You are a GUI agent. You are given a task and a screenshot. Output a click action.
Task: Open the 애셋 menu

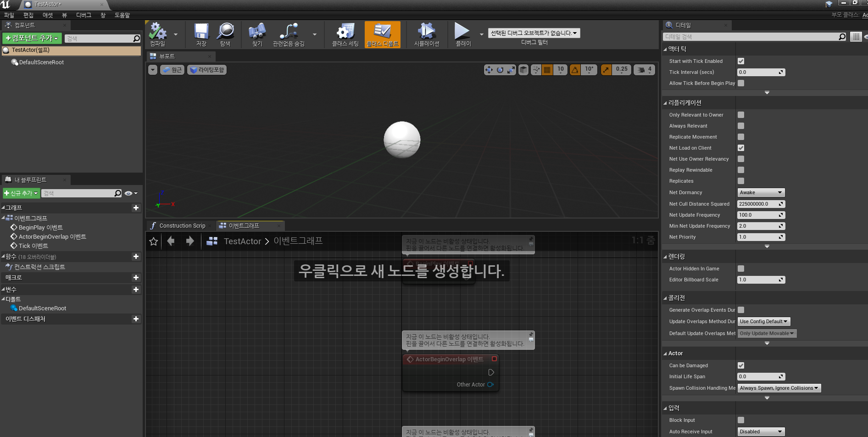coord(48,15)
